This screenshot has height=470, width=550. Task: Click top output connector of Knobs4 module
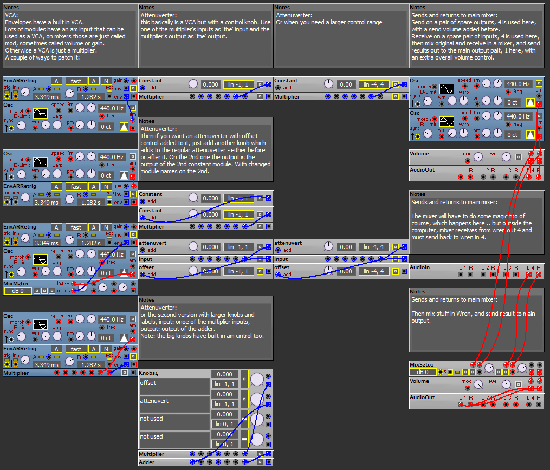click(268, 385)
